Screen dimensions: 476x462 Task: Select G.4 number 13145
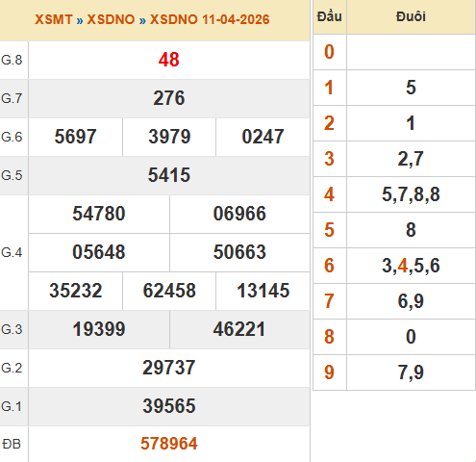pos(263,291)
